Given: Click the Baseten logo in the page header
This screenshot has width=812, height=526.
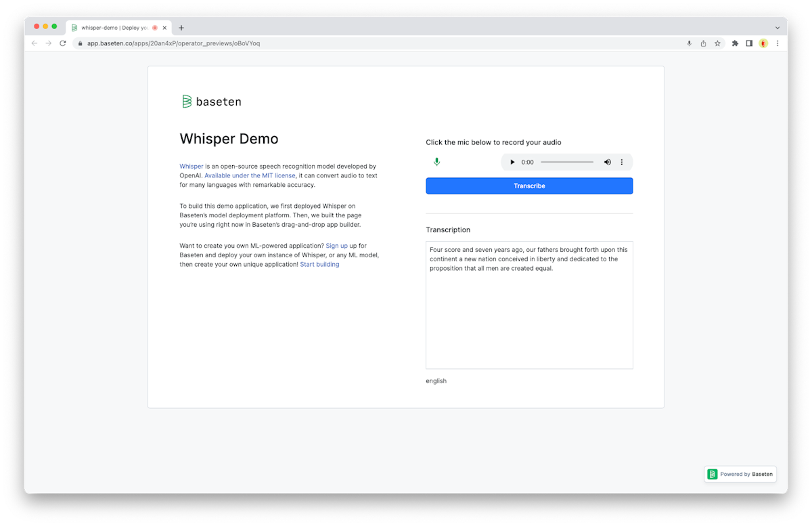Looking at the screenshot, I should coord(211,102).
